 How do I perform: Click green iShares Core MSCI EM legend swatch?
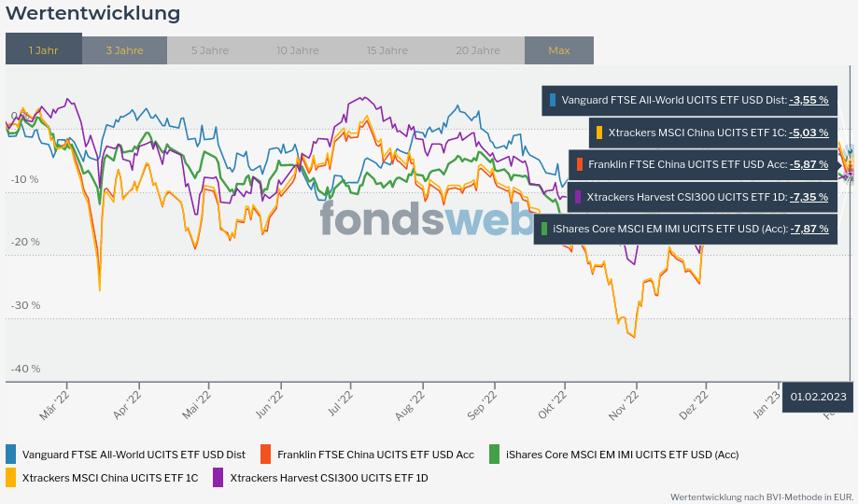pyautogui.click(x=494, y=455)
